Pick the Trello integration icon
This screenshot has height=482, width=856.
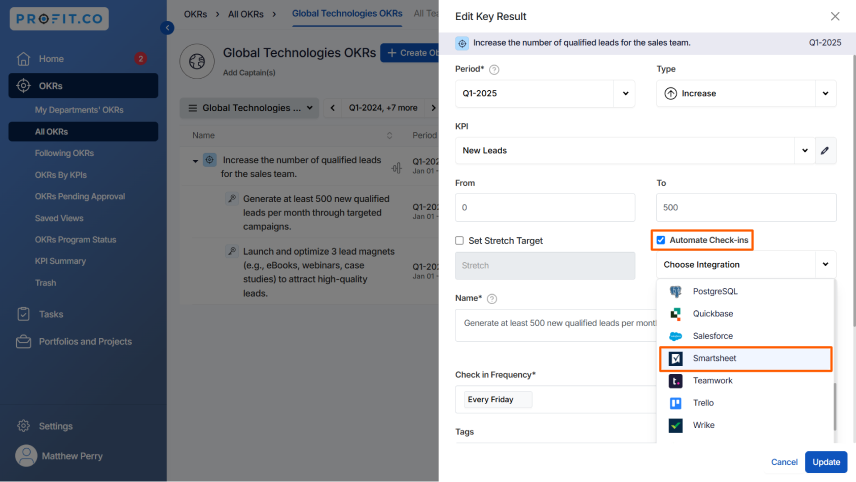pos(675,403)
